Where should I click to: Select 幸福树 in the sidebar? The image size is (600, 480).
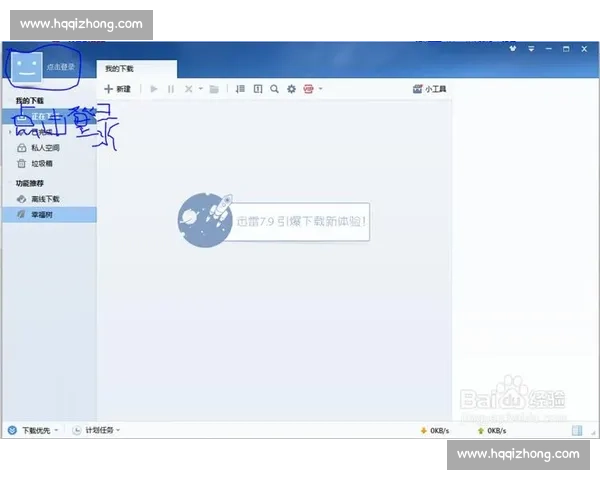click(x=49, y=215)
